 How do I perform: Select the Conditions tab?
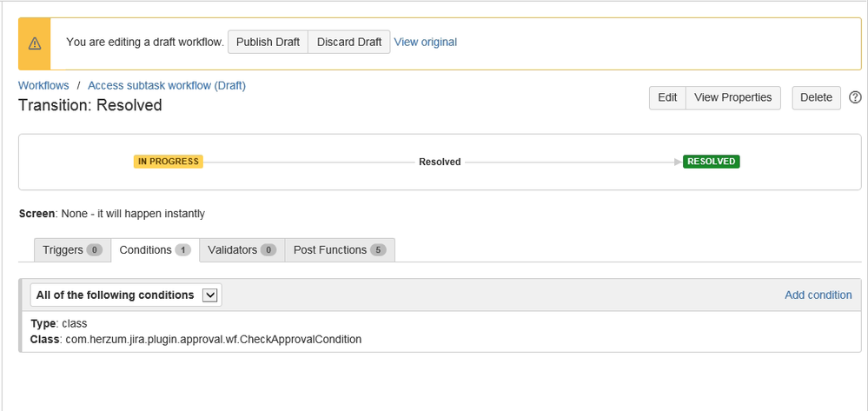(x=155, y=249)
